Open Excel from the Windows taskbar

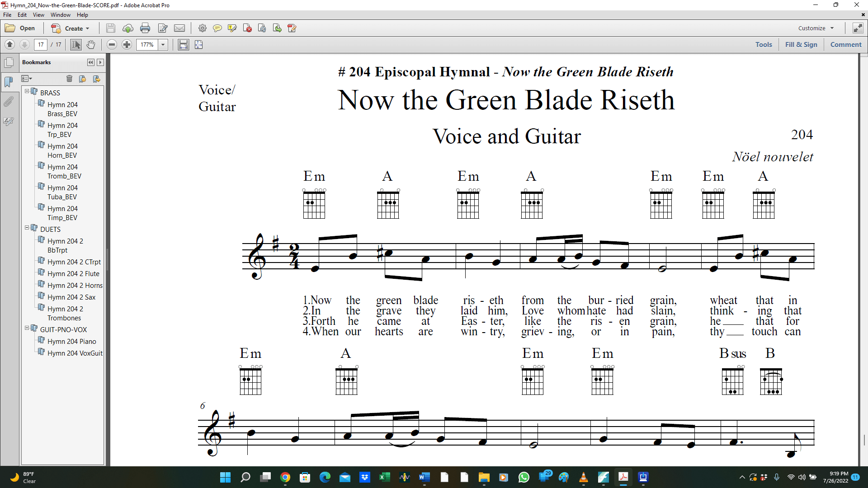tap(384, 477)
